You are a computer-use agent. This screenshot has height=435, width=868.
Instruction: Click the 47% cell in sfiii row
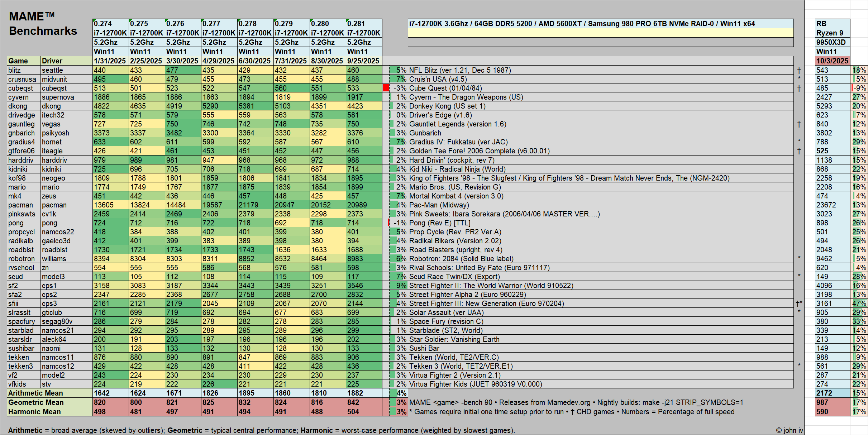[x=859, y=303]
